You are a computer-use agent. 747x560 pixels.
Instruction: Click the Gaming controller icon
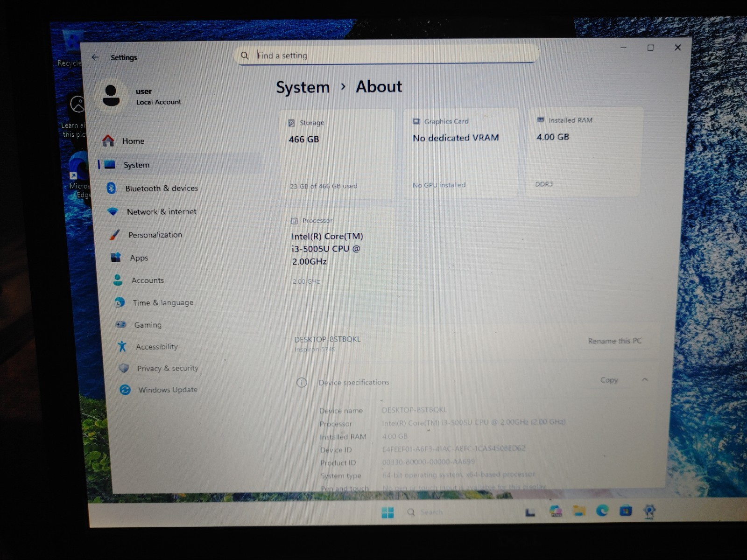121,324
